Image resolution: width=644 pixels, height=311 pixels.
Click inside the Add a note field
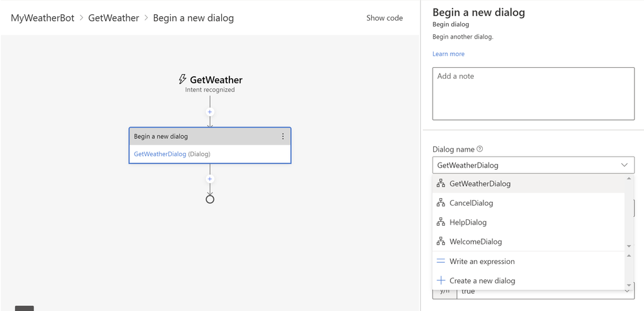click(x=532, y=94)
